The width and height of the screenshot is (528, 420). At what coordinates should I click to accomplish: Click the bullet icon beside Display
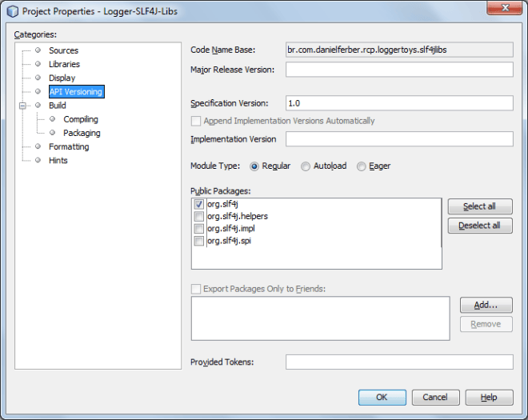point(38,78)
